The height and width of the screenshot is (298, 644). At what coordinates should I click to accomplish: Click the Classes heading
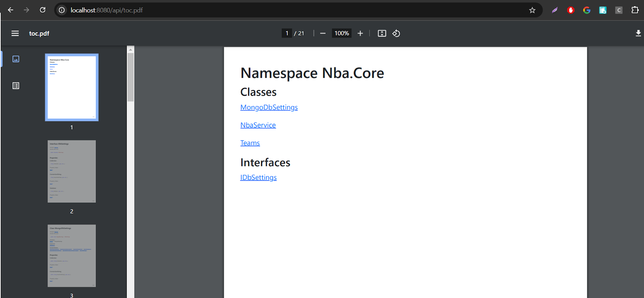point(258,92)
